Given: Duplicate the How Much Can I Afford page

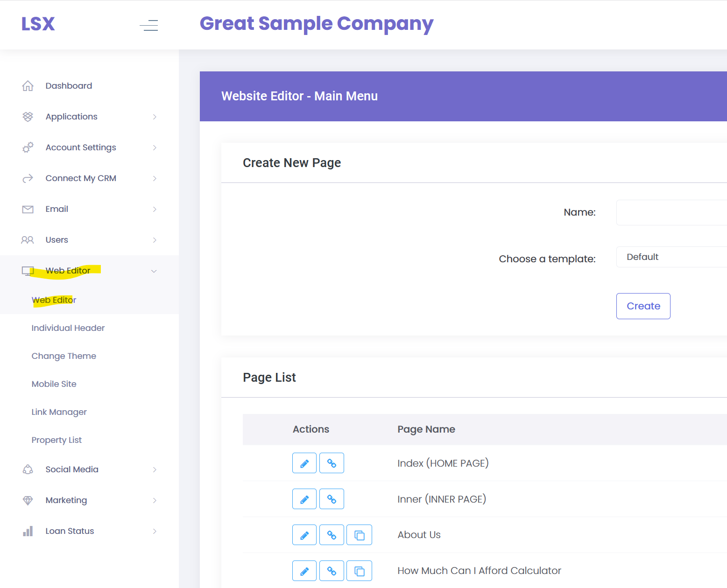Looking at the screenshot, I should [x=359, y=571].
